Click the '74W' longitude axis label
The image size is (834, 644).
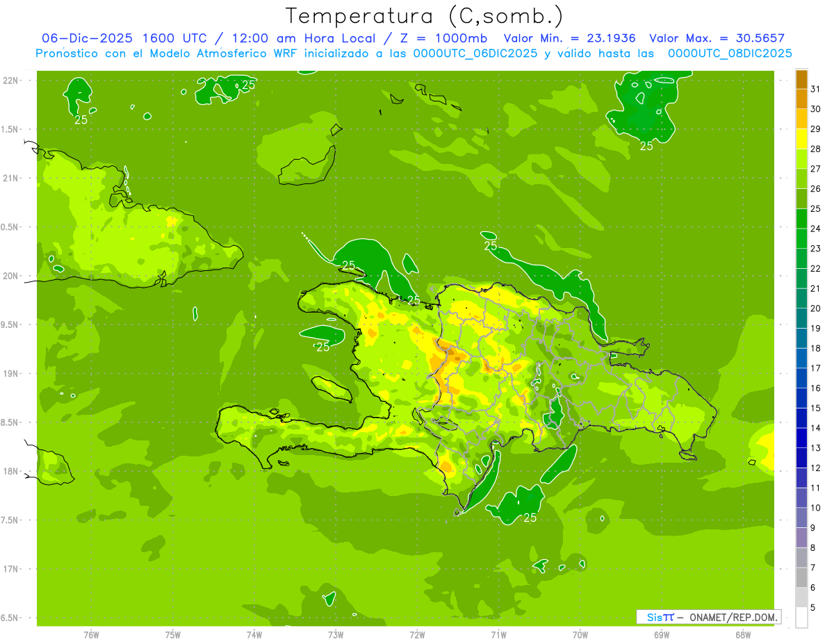[254, 635]
